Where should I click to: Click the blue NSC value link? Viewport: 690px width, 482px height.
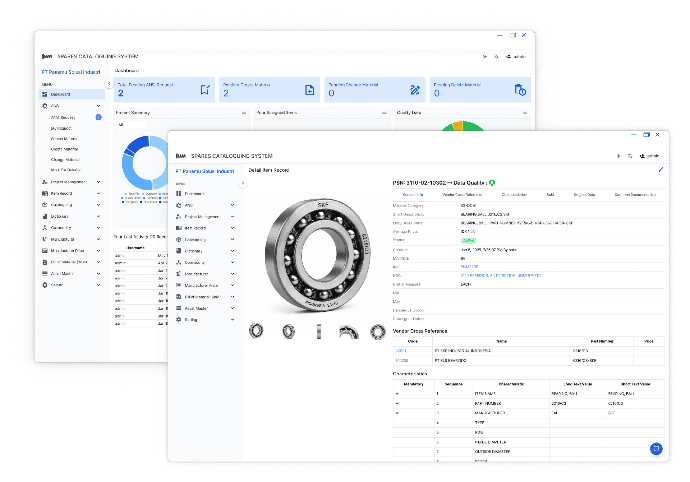tap(501, 275)
